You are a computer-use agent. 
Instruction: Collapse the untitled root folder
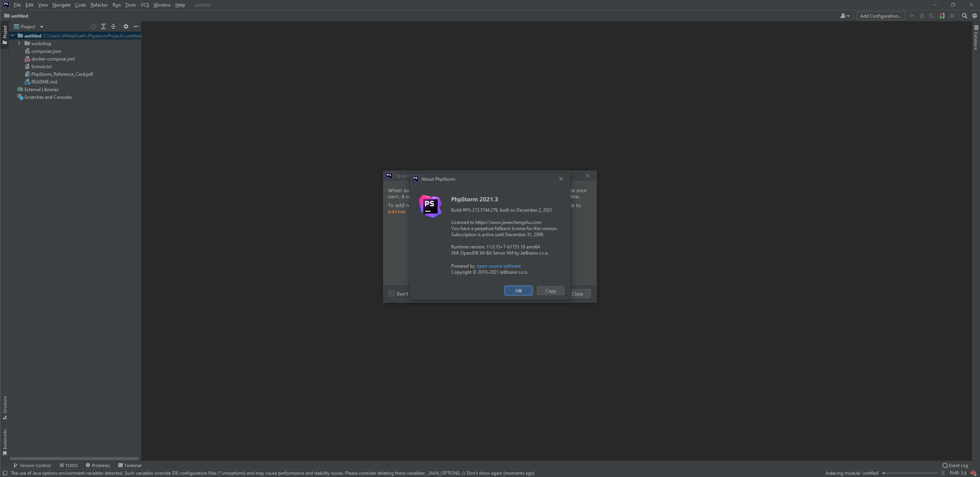13,36
